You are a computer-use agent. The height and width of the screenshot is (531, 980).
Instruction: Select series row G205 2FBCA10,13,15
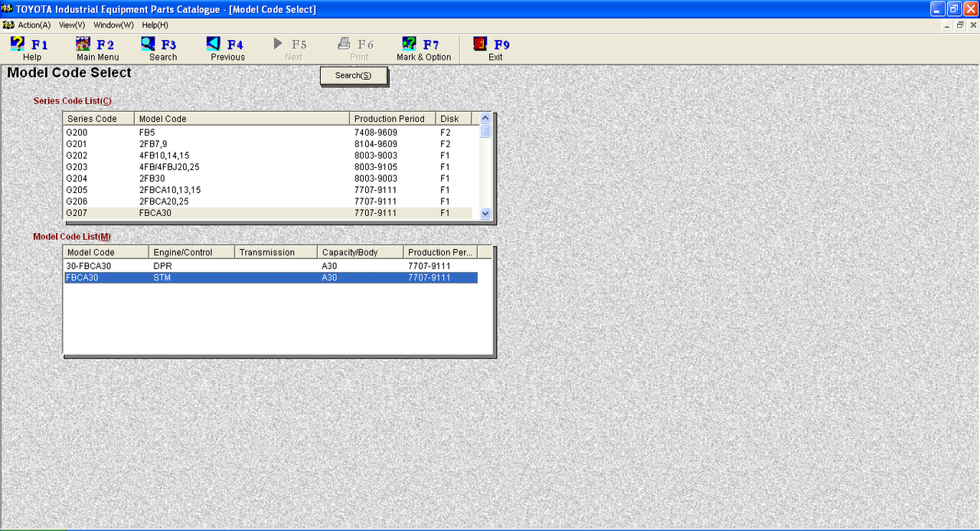268,190
